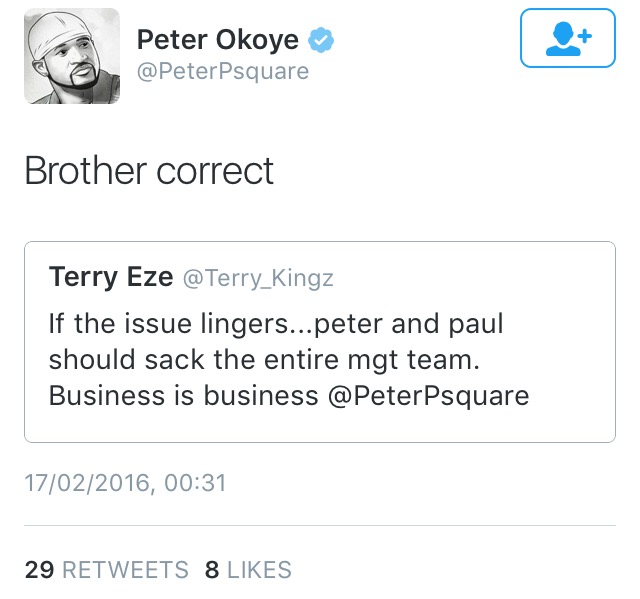Click the follow user icon button
The image size is (640, 599).
point(567,40)
